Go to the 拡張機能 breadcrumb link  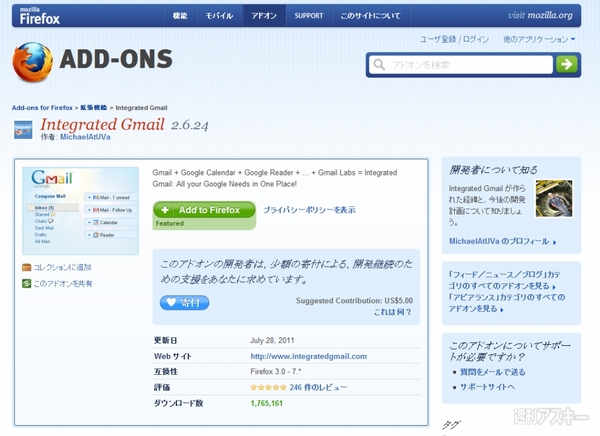(93, 108)
